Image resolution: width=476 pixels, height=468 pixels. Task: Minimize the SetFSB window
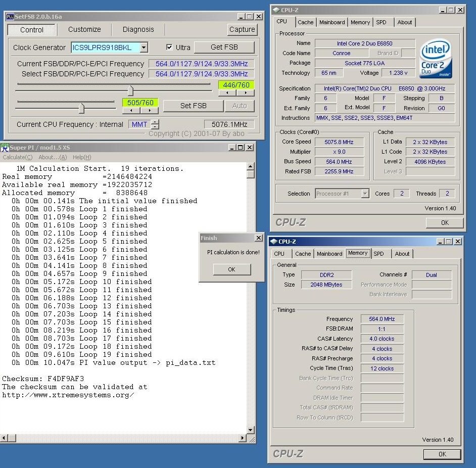[241, 17]
